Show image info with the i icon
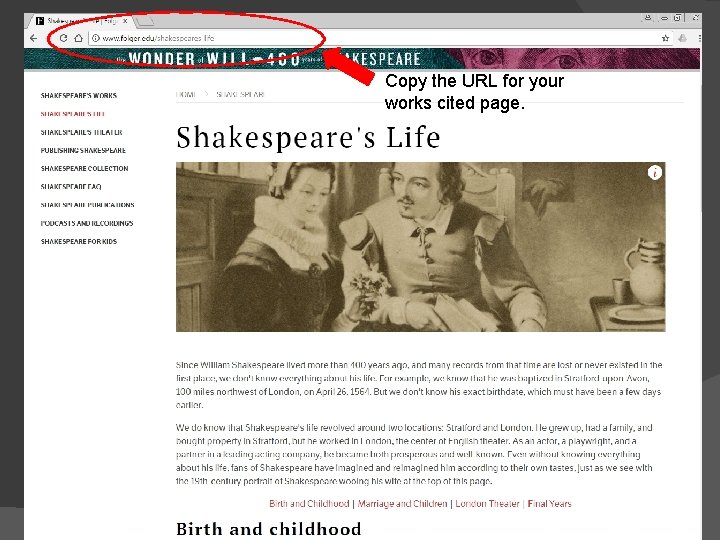The image size is (720, 540). point(655,172)
